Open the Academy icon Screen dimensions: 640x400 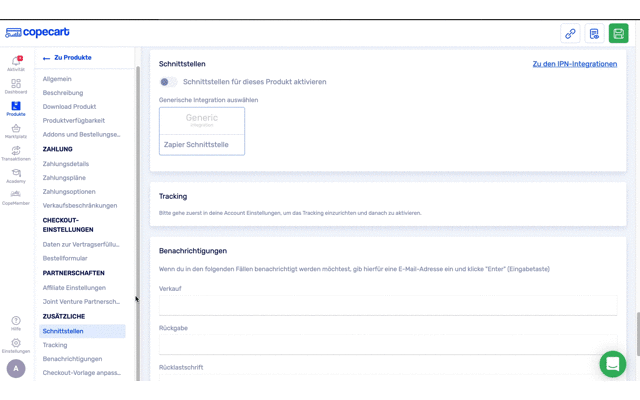point(16,175)
